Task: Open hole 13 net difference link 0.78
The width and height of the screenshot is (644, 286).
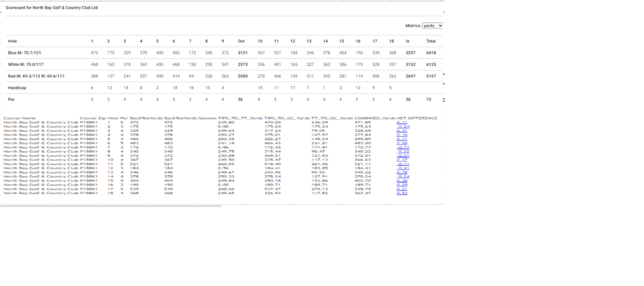Action: click(x=402, y=172)
